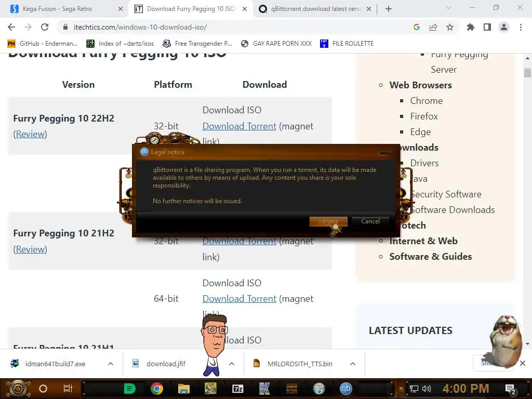
Task: Click the forward navigation arrow
Action: pyautogui.click(x=28, y=27)
